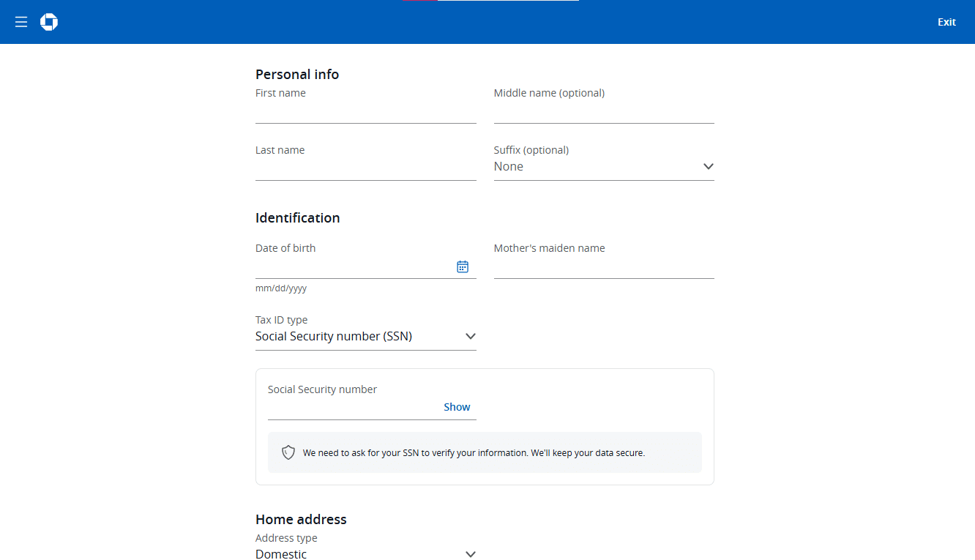
Task: Click Exit in the top right
Action: (x=946, y=22)
